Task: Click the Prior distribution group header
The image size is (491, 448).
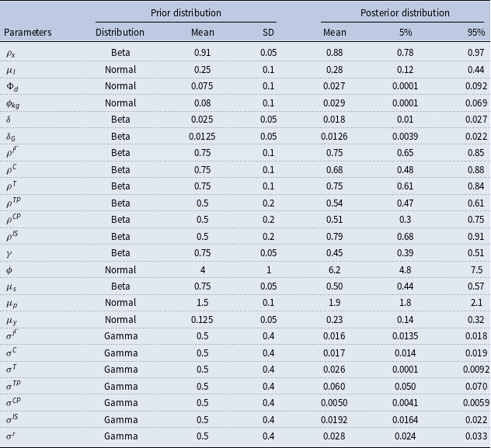Action: [x=186, y=13]
